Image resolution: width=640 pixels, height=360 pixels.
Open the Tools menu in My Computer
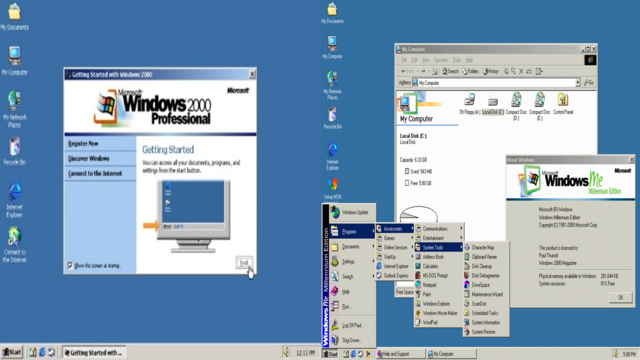457,60
